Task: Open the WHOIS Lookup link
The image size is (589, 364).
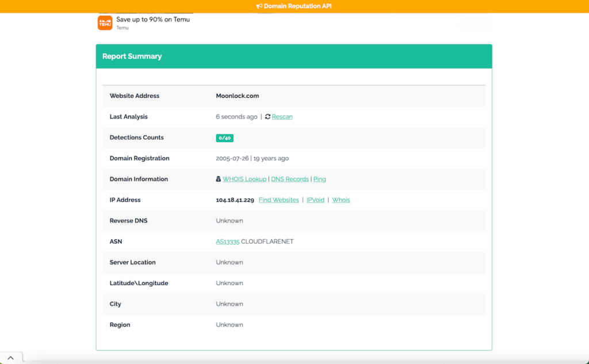Action: click(x=244, y=179)
